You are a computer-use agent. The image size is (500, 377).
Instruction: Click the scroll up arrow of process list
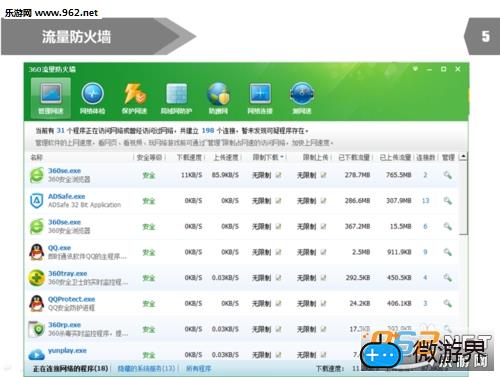pos(463,157)
